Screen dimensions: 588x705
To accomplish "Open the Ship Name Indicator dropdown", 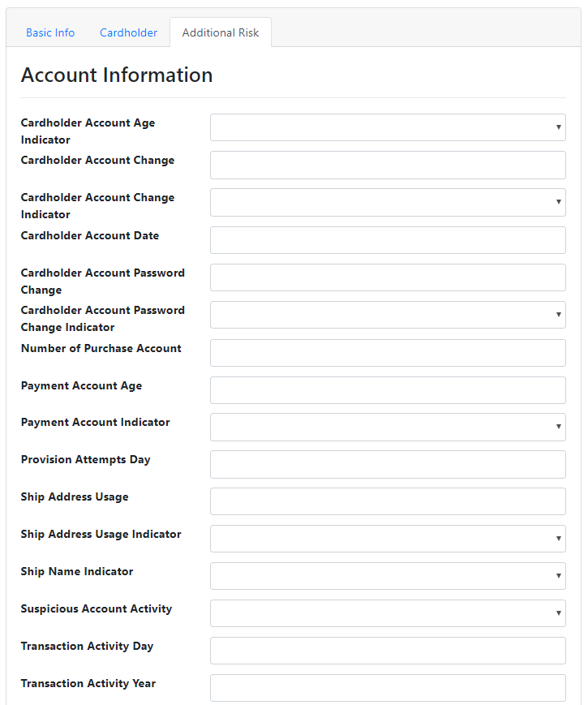I will (388, 576).
